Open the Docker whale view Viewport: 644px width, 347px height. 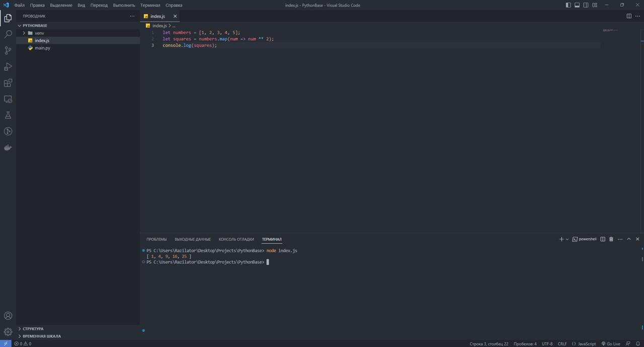tap(8, 148)
